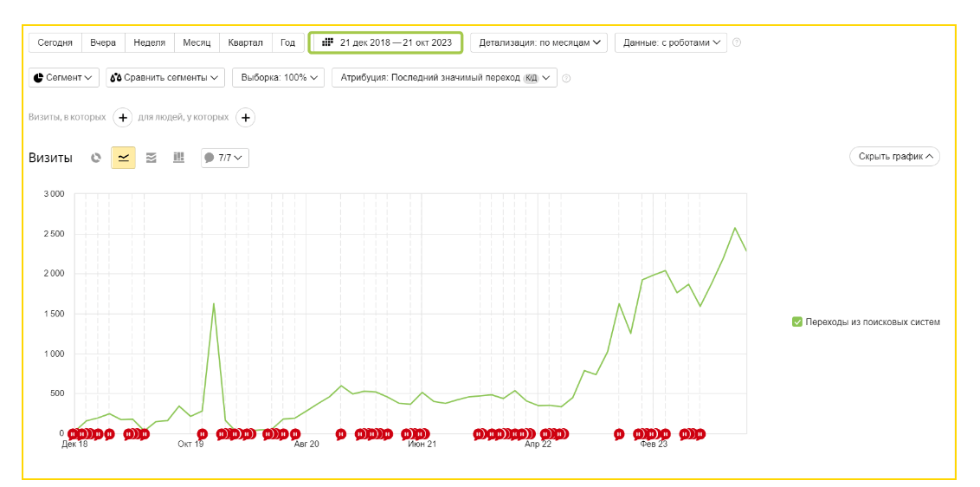Click the isolated annotation marker before Фев 23

click(619, 434)
